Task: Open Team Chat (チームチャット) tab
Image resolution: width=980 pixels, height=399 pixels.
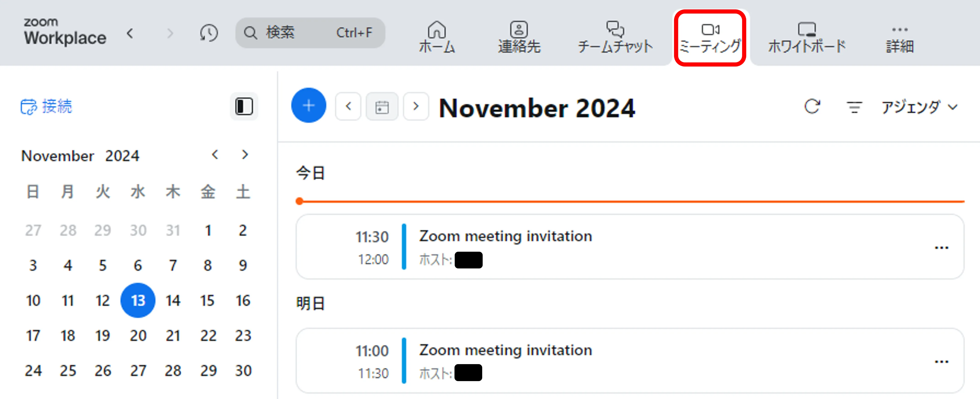Action: pyautogui.click(x=615, y=37)
